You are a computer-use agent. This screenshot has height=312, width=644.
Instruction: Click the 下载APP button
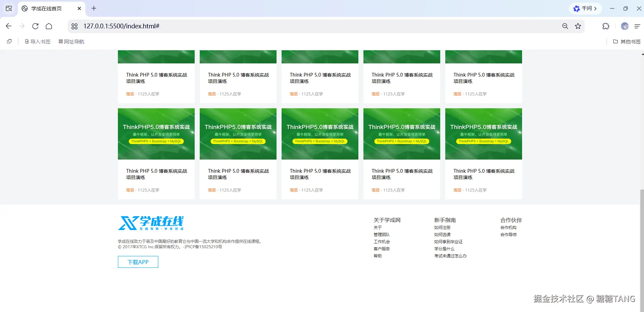[x=138, y=262]
